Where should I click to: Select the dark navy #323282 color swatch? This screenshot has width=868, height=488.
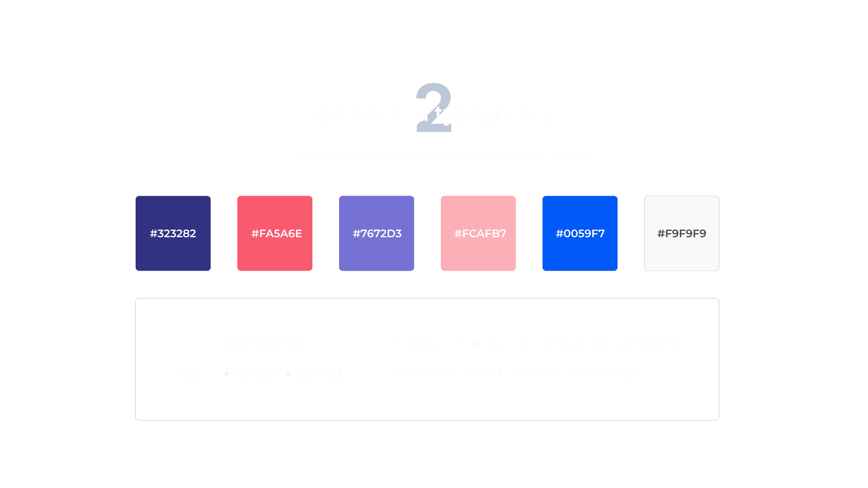(174, 232)
